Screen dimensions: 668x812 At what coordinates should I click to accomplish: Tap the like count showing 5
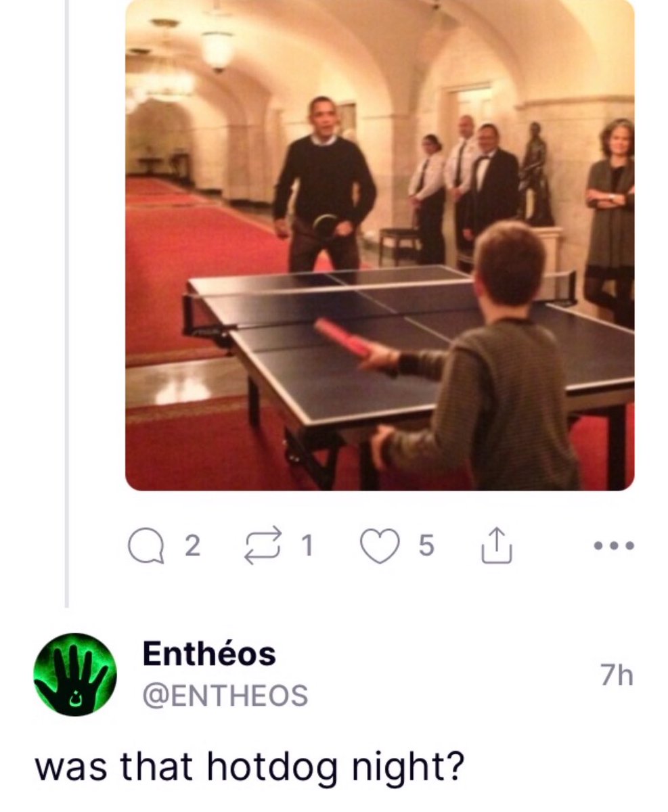point(425,547)
